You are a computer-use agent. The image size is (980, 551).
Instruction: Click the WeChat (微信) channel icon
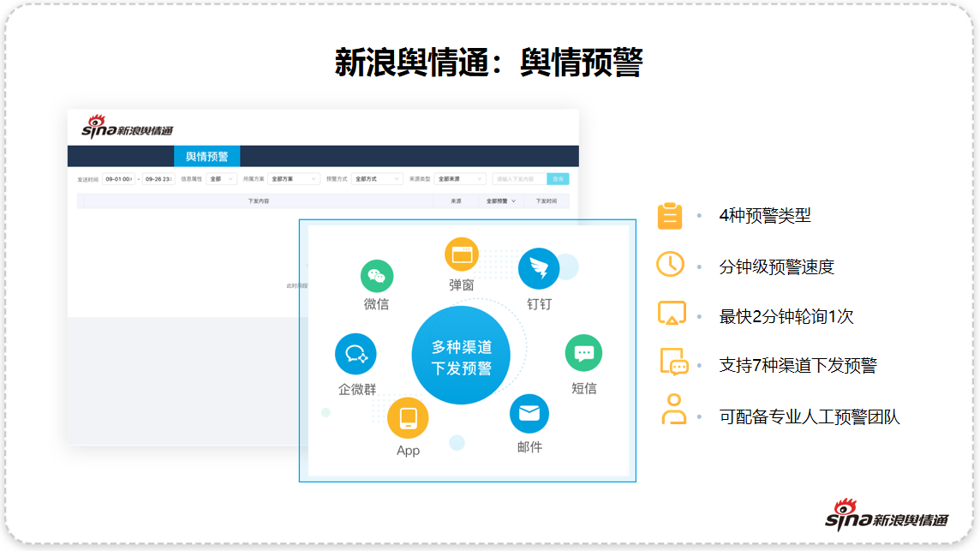pos(376,276)
